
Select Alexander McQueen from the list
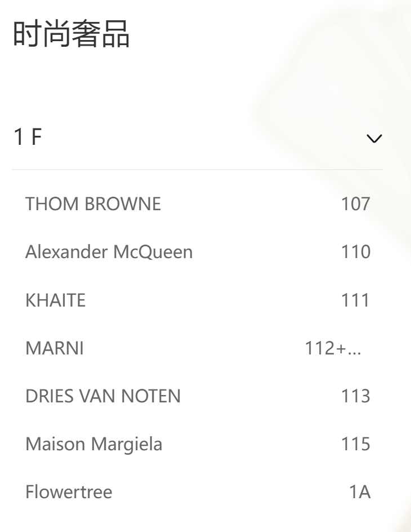[109, 252]
